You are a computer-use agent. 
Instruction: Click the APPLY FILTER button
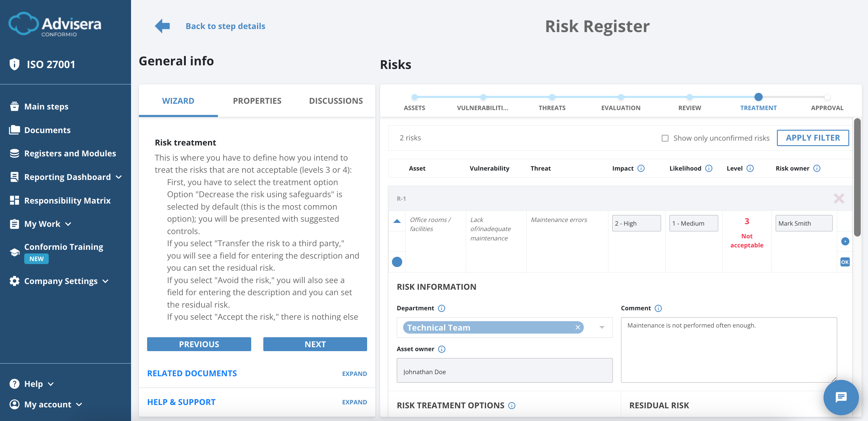(x=813, y=137)
